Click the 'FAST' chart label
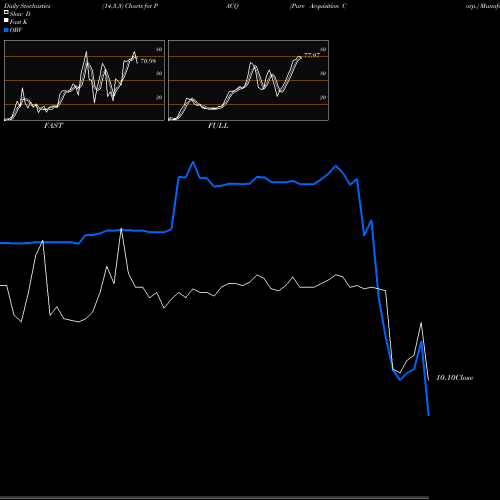The width and height of the screenshot is (500, 500). pos(54,126)
